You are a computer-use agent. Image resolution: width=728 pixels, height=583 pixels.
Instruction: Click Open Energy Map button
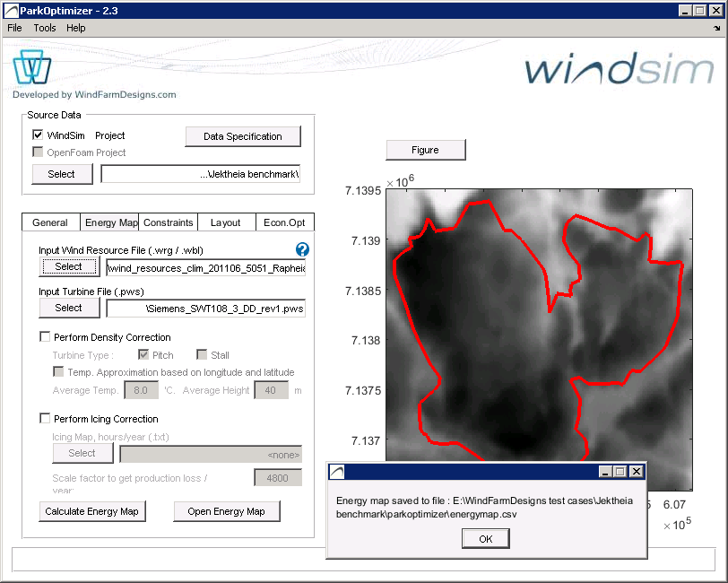(x=227, y=511)
